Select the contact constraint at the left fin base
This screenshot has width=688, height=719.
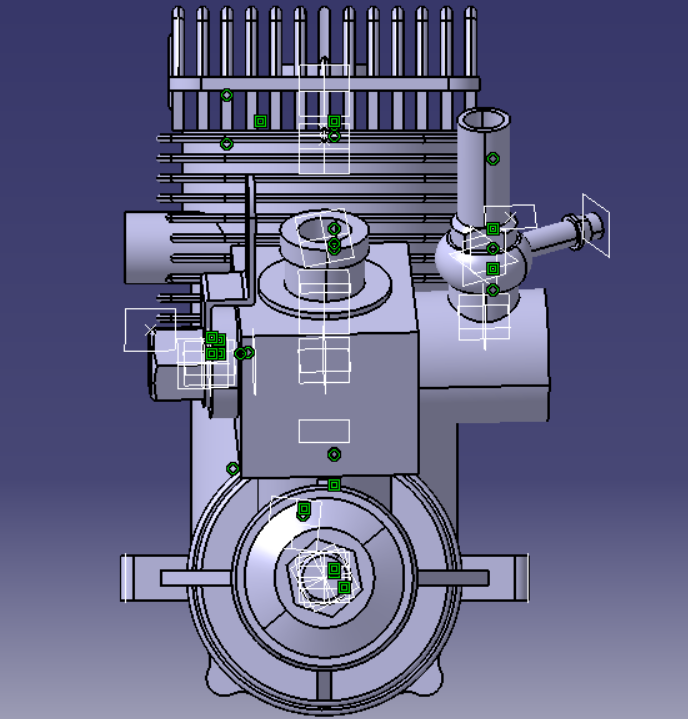coord(260,121)
